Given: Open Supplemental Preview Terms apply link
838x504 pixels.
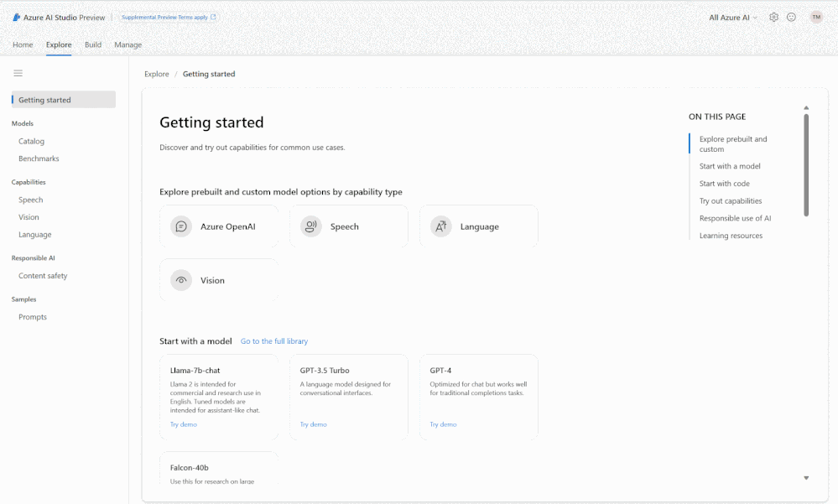Looking at the screenshot, I should [x=169, y=17].
